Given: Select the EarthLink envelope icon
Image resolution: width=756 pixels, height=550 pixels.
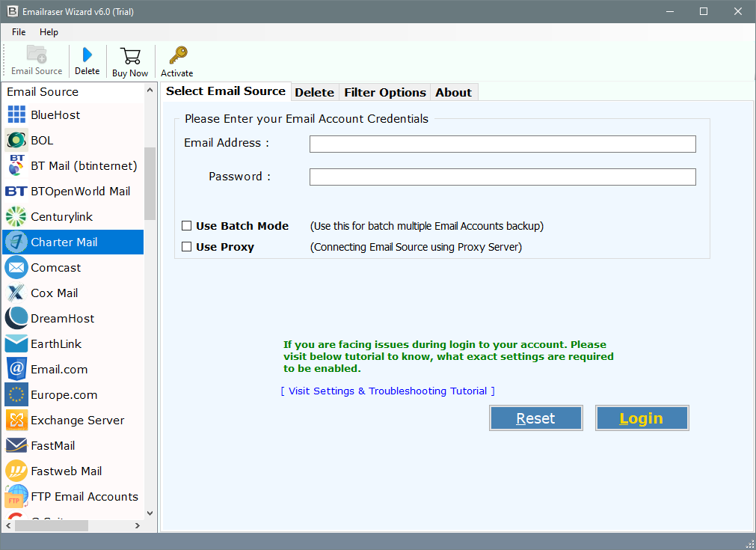Looking at the screenshot, I should click(x=16, y=344).
